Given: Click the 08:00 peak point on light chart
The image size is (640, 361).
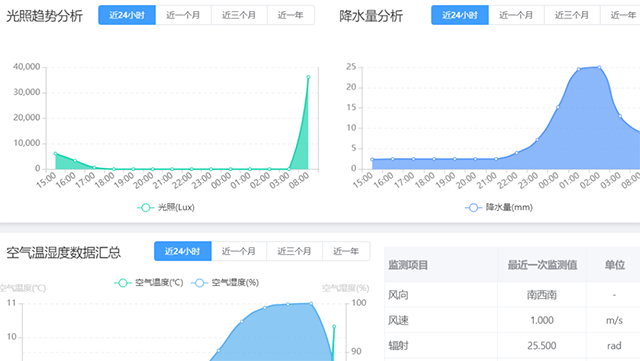Looking at the screenshot, I should (x=308, y=77).
